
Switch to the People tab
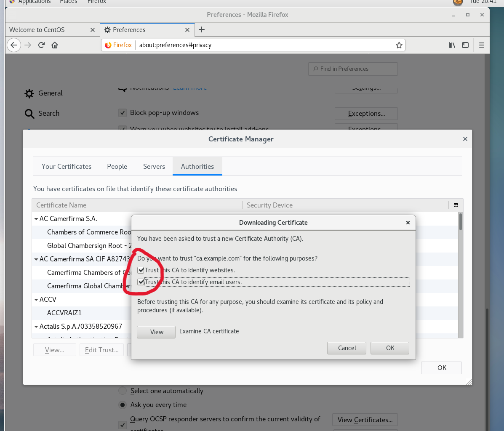(117, 167)
